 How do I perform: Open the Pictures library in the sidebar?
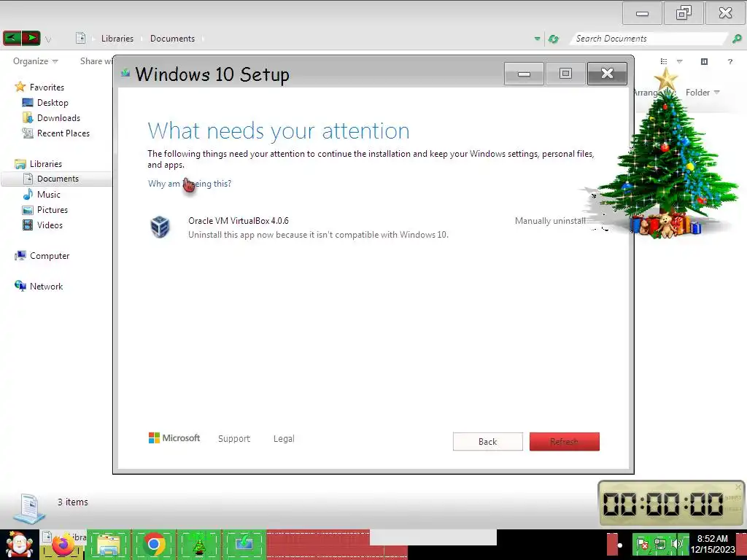pos(53,209)
